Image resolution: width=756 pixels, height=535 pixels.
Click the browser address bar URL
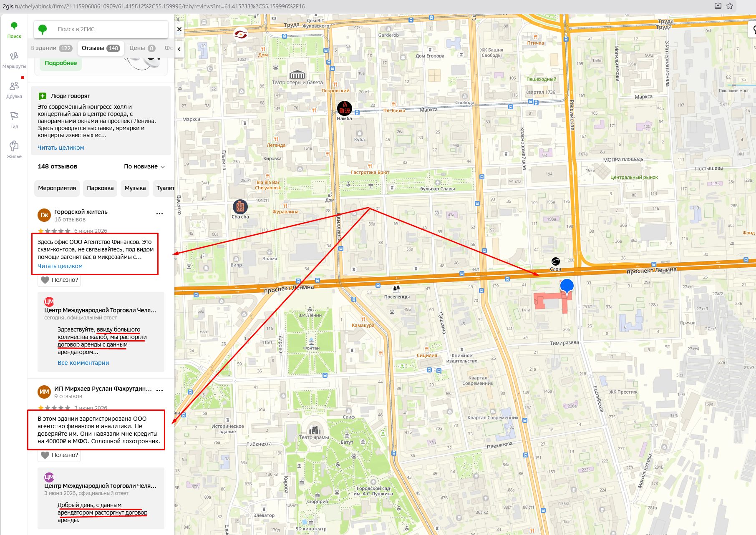pos(154,6)
